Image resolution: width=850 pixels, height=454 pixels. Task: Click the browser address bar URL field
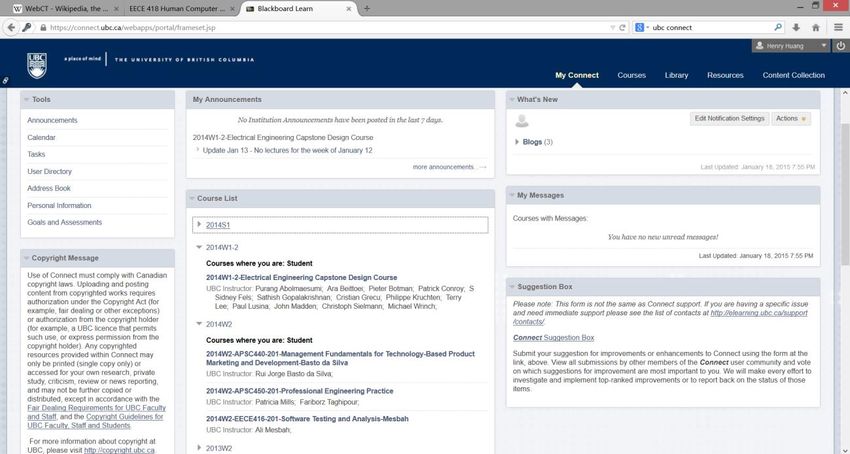[x=325, y=27]
